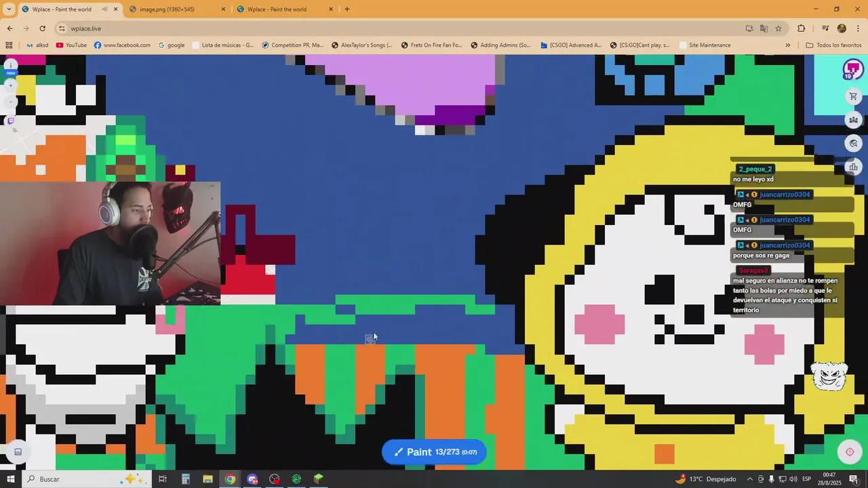Open the apps grid in bookmarks bar

[x=9, y=45]
